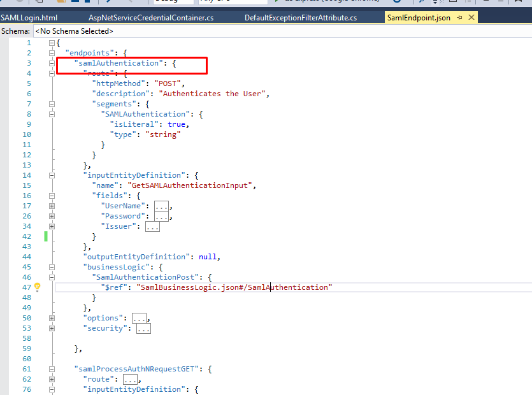Expand the collapsed Issuer field

coord(52,226)
